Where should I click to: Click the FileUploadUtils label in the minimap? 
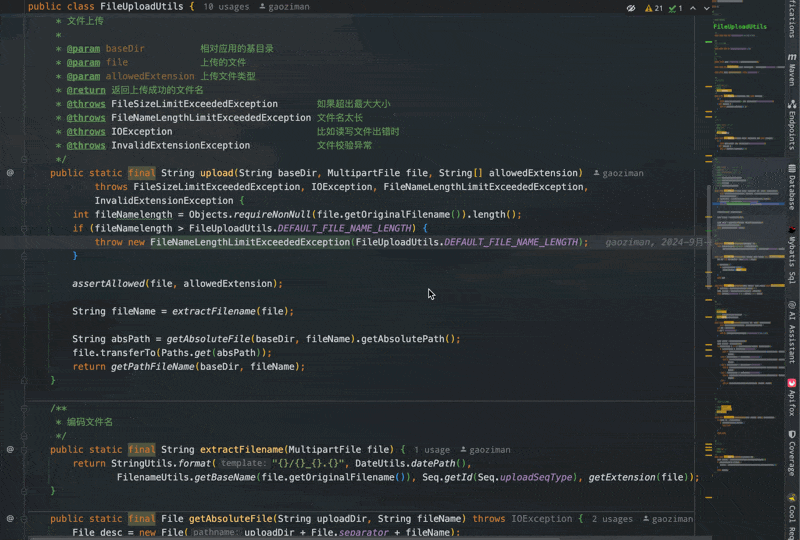point(740,26)
